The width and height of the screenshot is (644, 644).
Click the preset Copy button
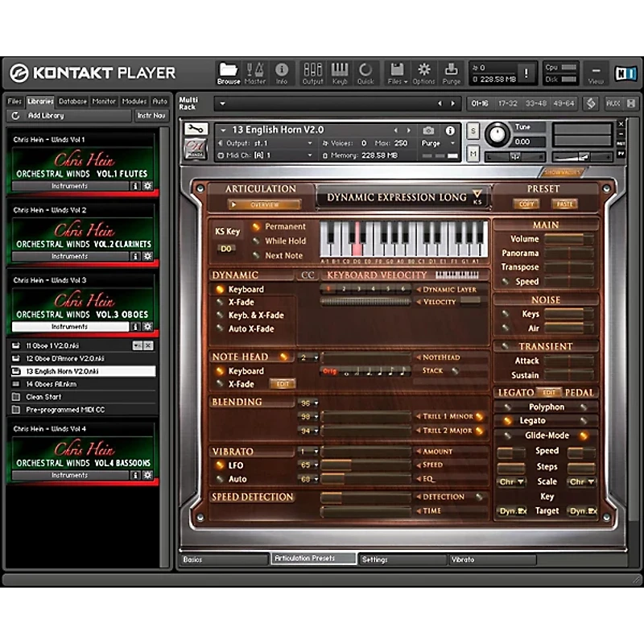tap(526, 204)
